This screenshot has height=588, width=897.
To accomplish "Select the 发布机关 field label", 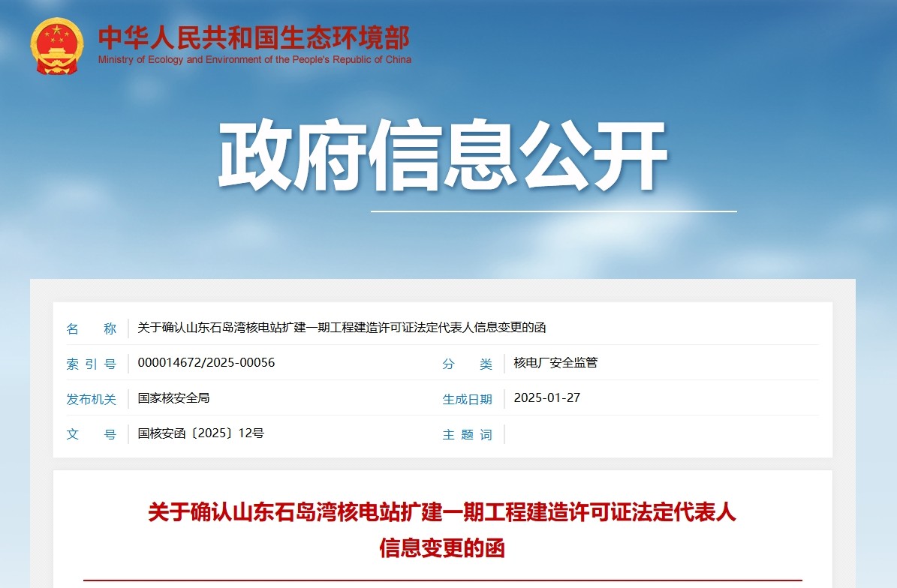I will [x=92, y=400].
